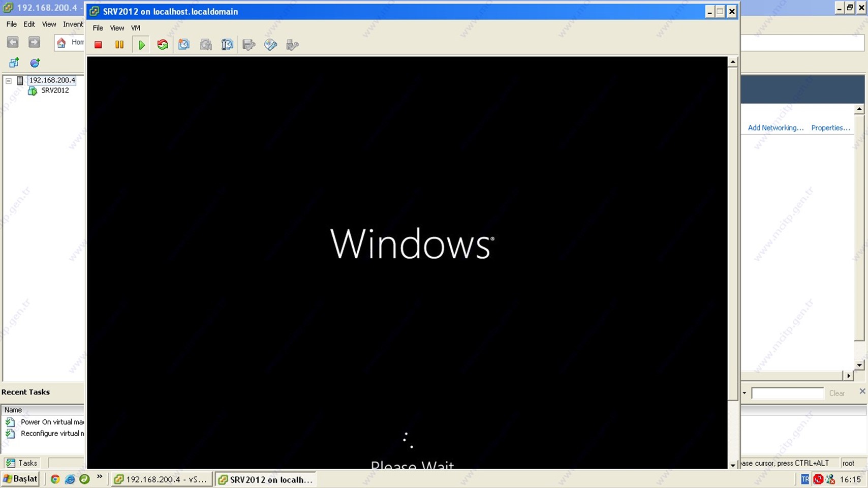
Task: Connect CD/DVD device toolbar icon
Action: tap(270, 45)
